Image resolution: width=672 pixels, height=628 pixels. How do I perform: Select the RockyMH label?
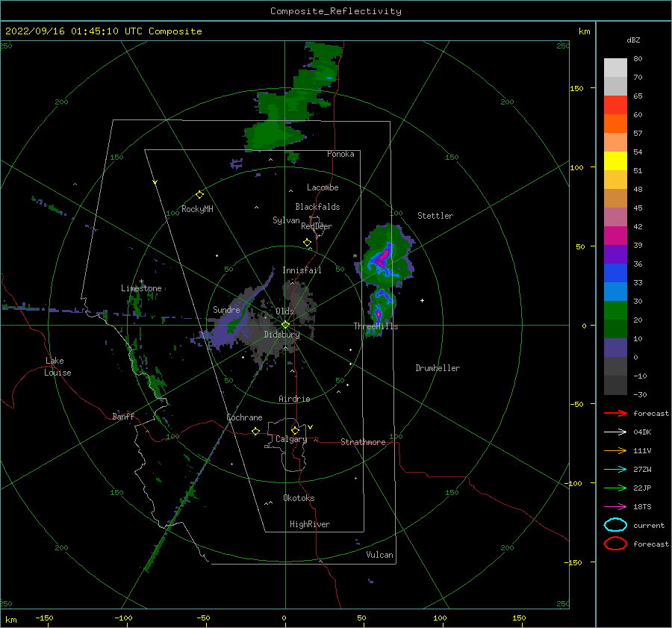(x=197, y=209)
